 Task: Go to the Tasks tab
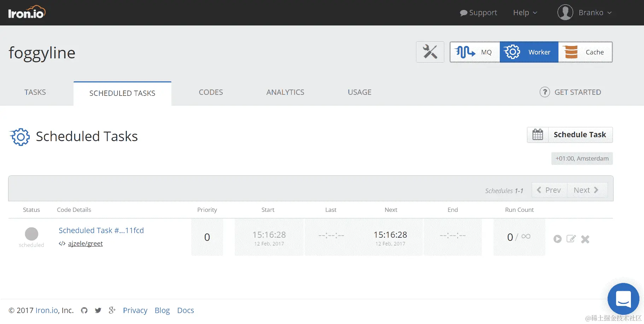(35, 92)
